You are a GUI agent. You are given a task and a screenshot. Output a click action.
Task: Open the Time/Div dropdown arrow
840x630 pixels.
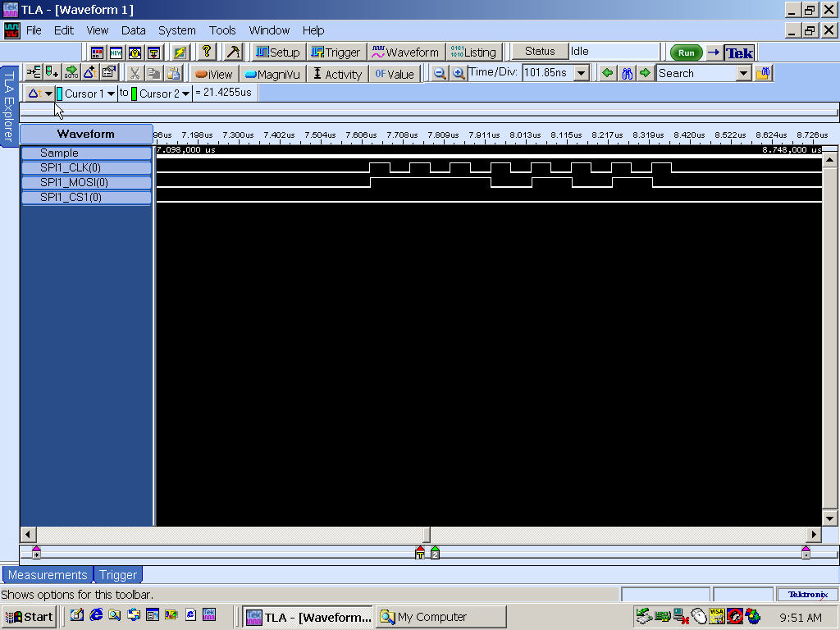582,73
